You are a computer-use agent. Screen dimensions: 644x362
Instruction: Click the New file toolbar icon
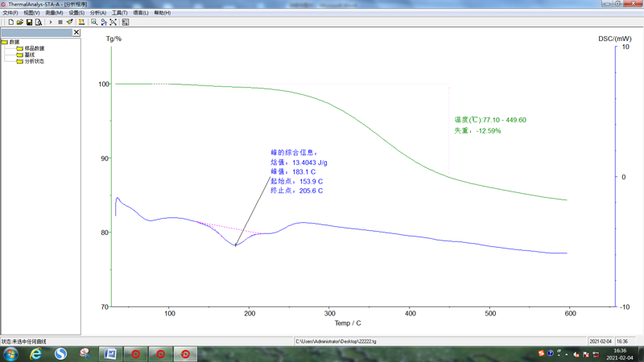10,23
